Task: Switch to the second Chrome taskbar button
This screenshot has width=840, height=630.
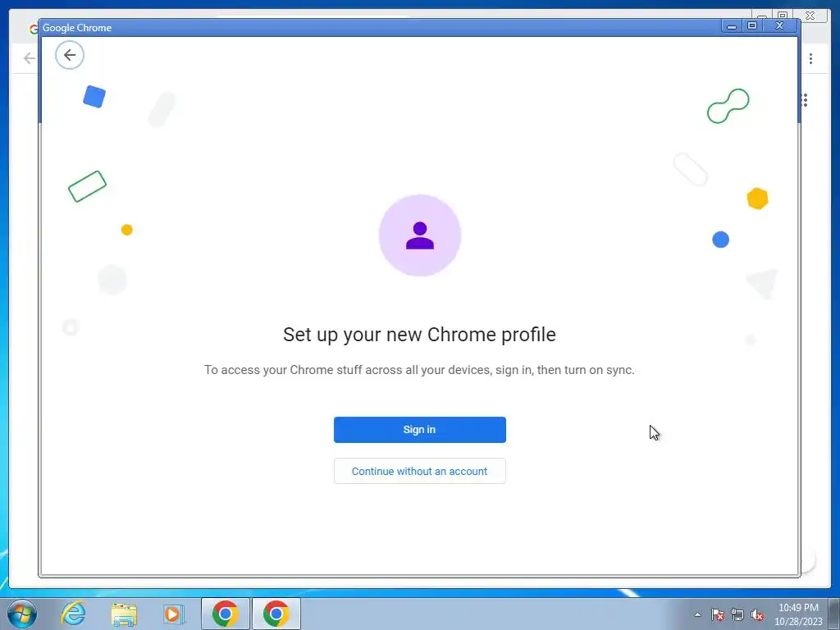Action: pos(276,614)
